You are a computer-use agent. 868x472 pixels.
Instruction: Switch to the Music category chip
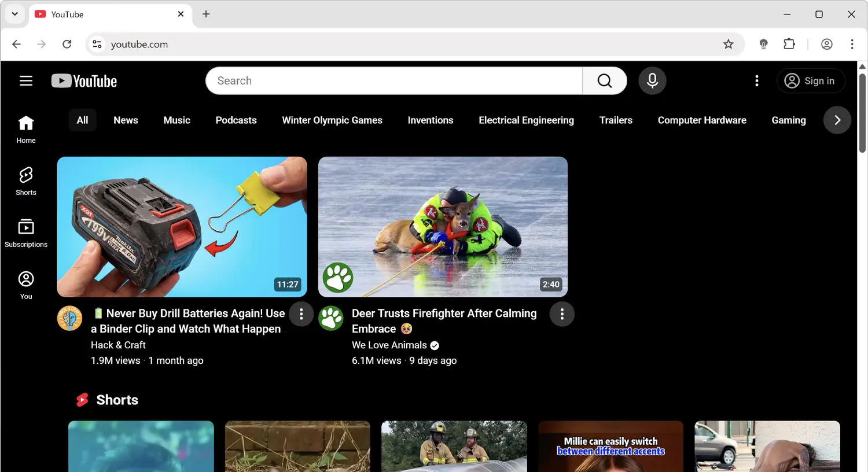(176, 120)
